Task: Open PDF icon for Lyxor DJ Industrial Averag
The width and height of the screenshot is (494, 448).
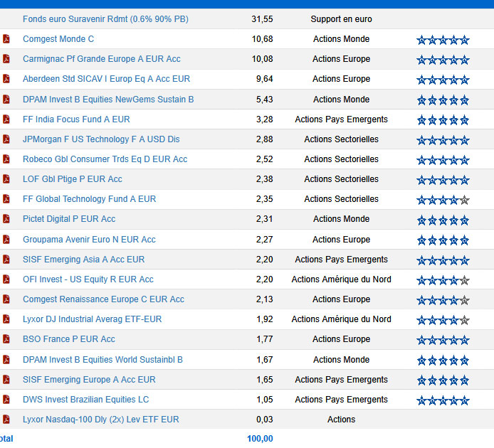Action: point(6,319)
